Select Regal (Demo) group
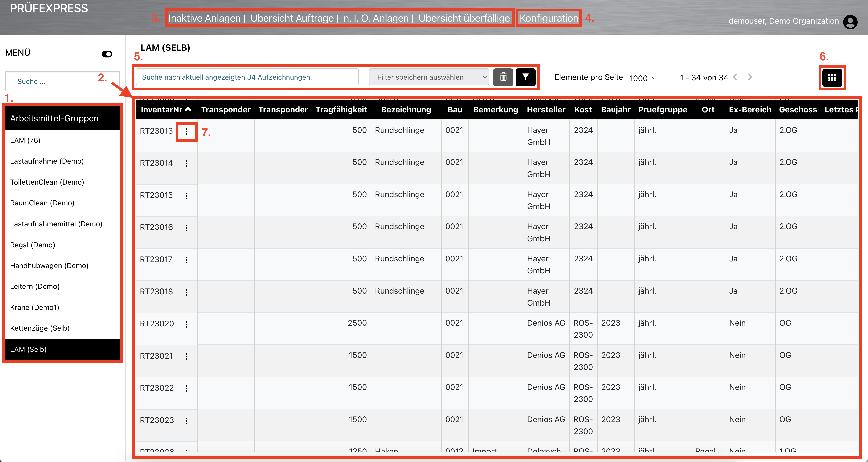The height and width of the screenshot is (462, 868). tap(62, 245)
